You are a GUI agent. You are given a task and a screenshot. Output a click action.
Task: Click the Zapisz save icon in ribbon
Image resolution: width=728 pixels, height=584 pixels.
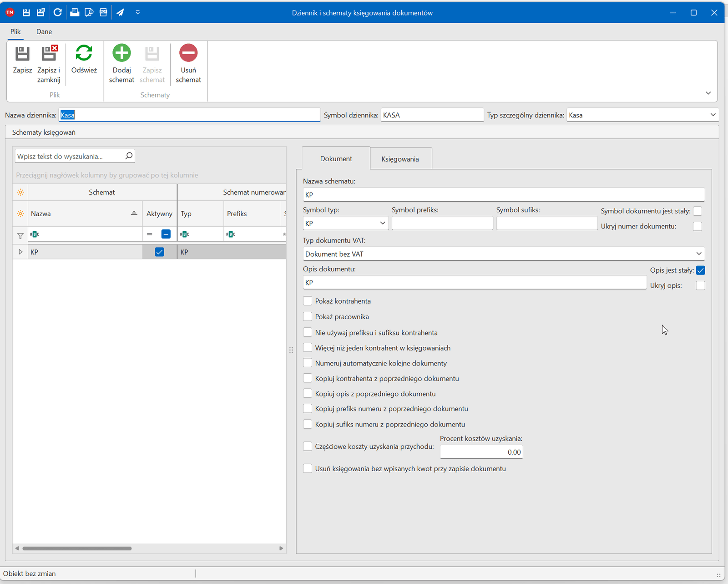22,54
